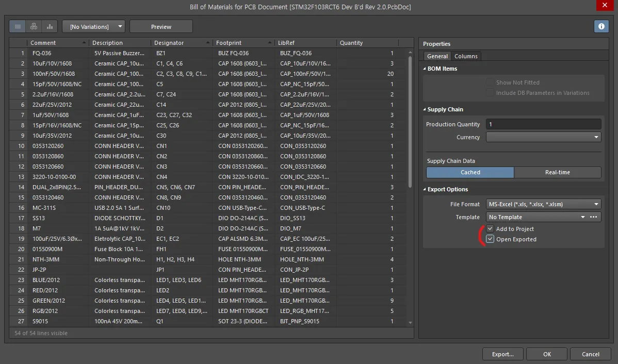Screen dimensions: 618x364
Task: Click the information icon in top right
Action: pyautogui.click(x=601, y=26)
